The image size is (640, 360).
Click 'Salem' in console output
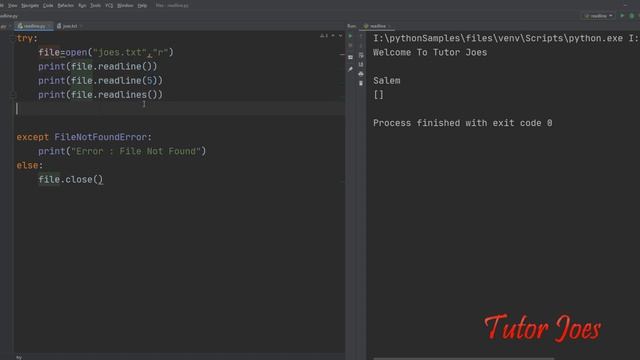click(387, 80)
